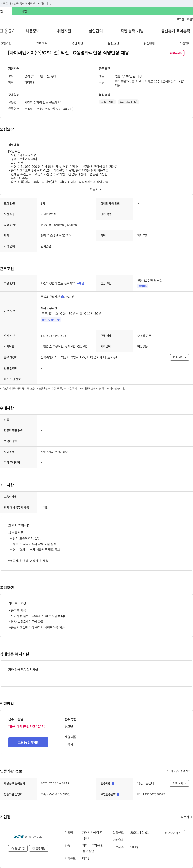Open the 채용정보 menu

pyautogui.click(x=33, y=31)
